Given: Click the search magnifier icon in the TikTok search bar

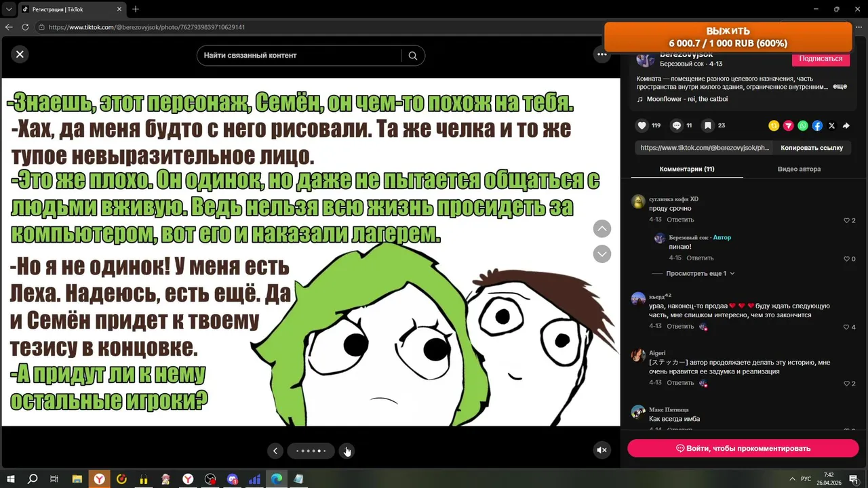Looking at the screenshot, I should click(x=412, y=56).
